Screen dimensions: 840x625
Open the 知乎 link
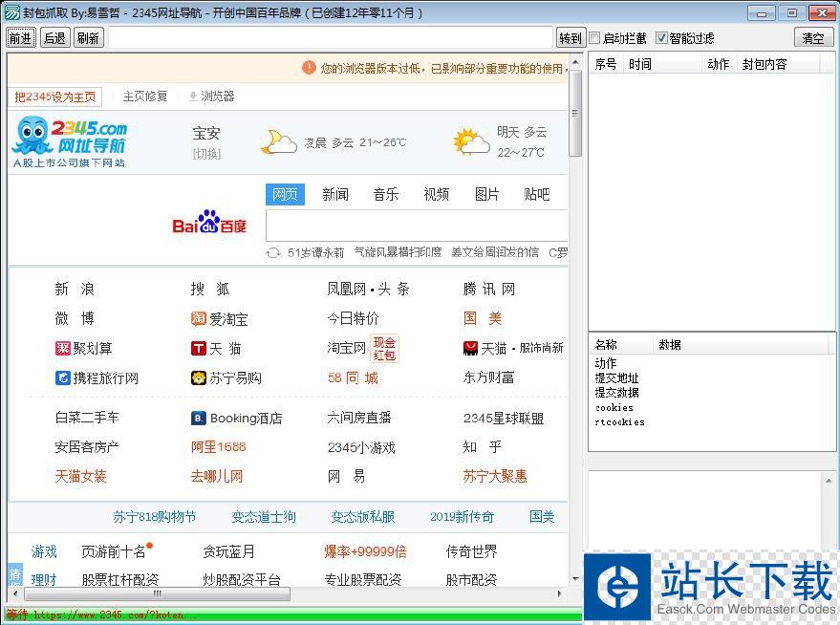point(483,446)
